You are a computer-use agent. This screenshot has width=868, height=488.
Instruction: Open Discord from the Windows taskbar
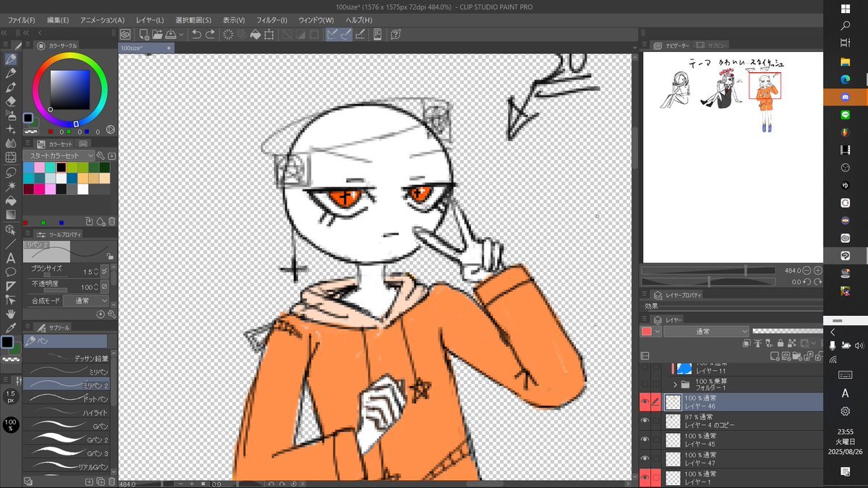point(845,97)
